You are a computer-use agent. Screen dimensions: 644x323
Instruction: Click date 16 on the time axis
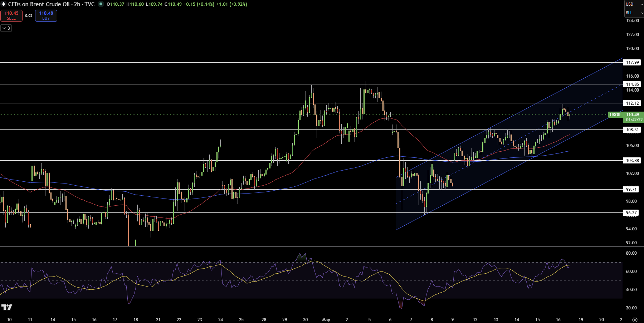coord(558,320)
